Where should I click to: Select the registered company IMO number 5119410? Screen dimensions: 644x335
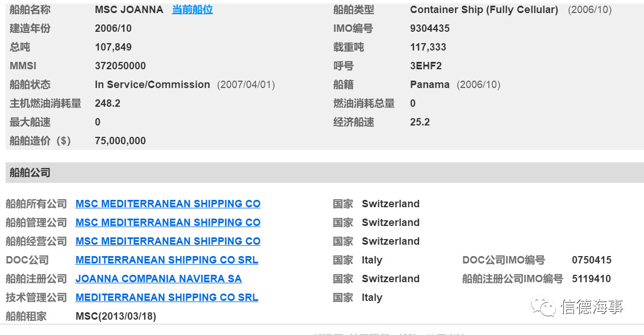591,279
